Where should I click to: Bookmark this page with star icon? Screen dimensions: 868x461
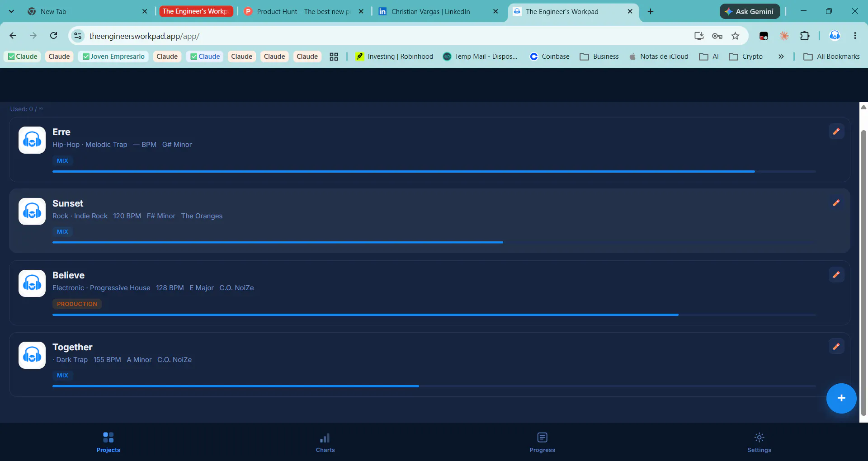[x=736, y=36]
